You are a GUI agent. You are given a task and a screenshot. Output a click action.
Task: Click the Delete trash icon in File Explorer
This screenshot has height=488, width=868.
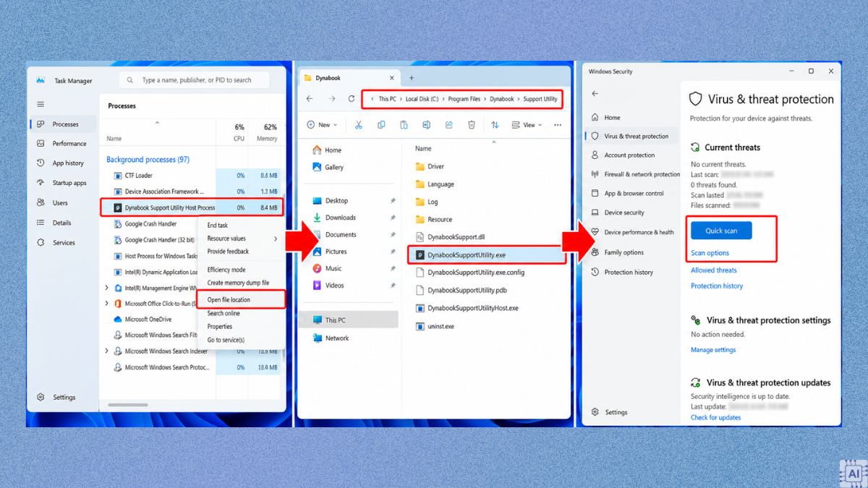click(x=472, y=125)
